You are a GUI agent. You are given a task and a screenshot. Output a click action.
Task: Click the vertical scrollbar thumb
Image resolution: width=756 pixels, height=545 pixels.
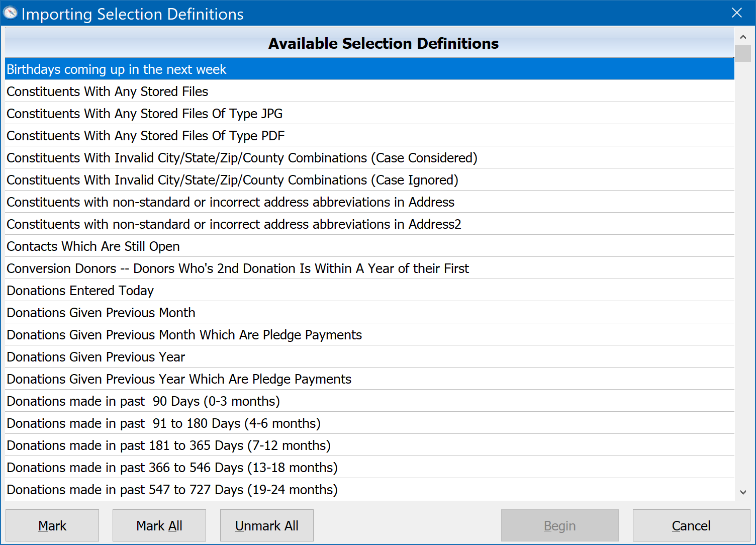tap(743, 53)
